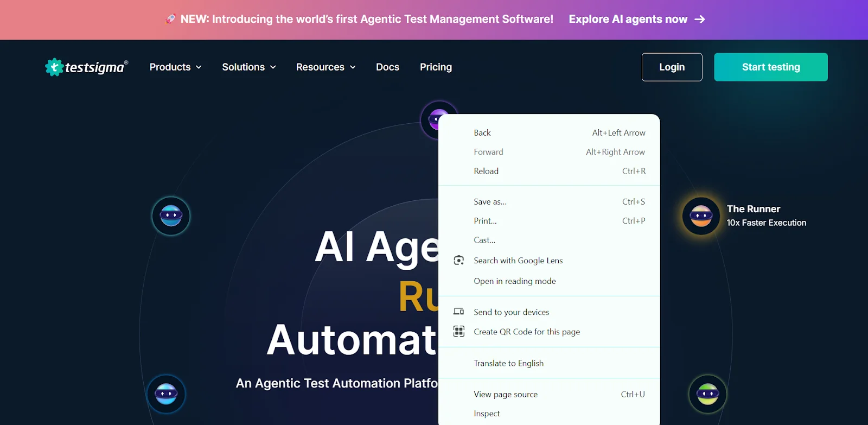Expand the Products dropdown
The height and width of the screenshot is (425, 868).
click(x=175, y=67)
